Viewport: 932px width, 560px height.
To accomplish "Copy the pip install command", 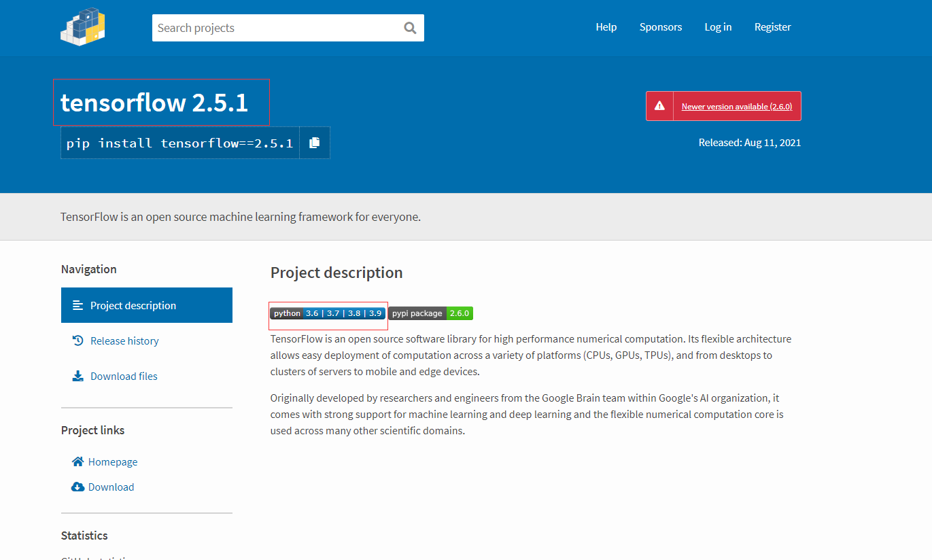I will pos(314,143).
